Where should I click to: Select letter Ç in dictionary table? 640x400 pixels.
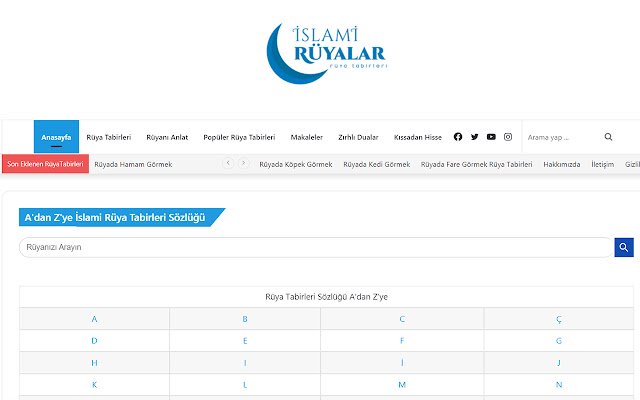pyautogui.click(x=559, y=319)
